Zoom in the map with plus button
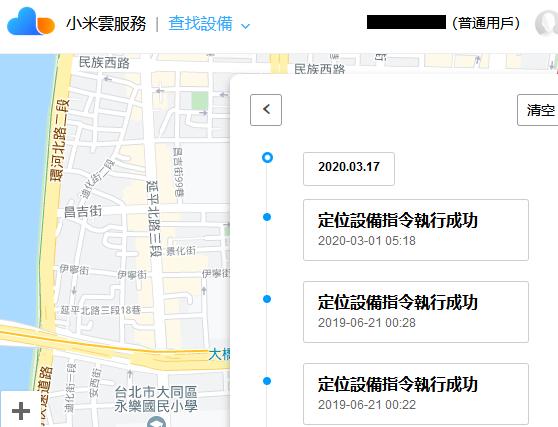The image size is (558, 427). [21, 411]
